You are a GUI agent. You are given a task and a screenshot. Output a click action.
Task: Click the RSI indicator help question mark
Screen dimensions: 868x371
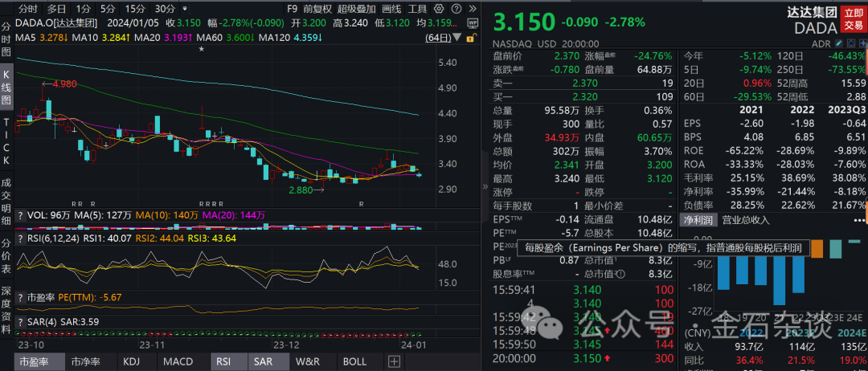pyautogui.click(x=20, y=238)
